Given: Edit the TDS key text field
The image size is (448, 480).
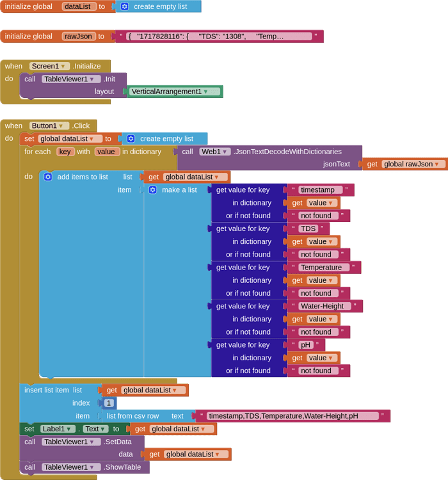Looking at the screenshot, I should click(x=308, y=228).
